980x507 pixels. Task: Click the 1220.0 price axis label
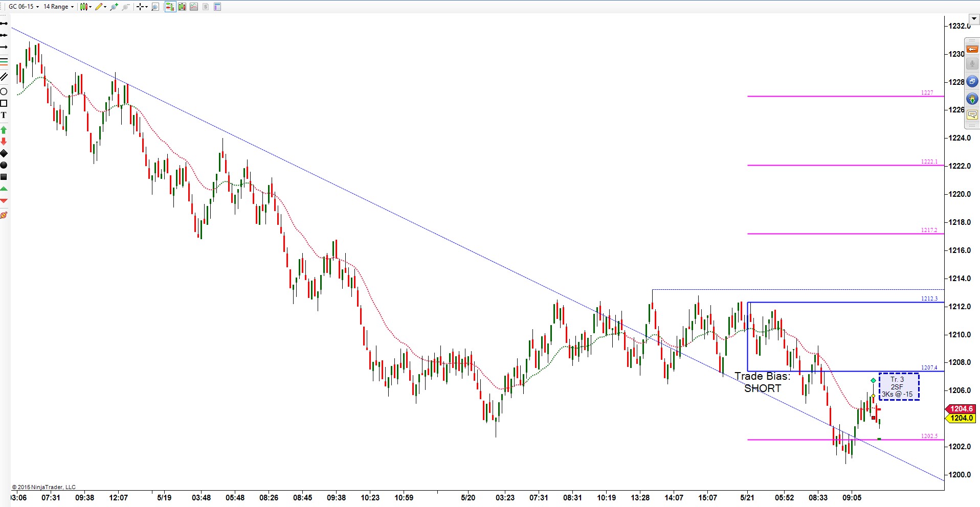[x=960, y=194]
